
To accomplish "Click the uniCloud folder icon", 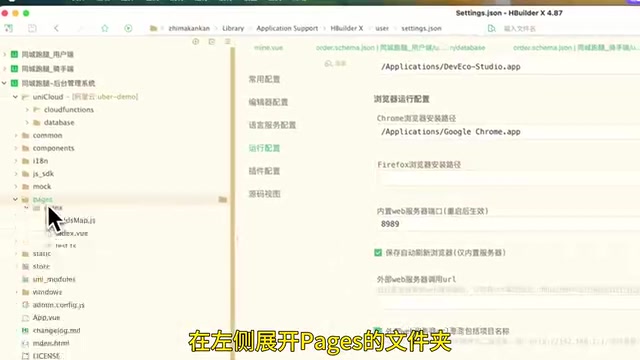I will [25, 97].
